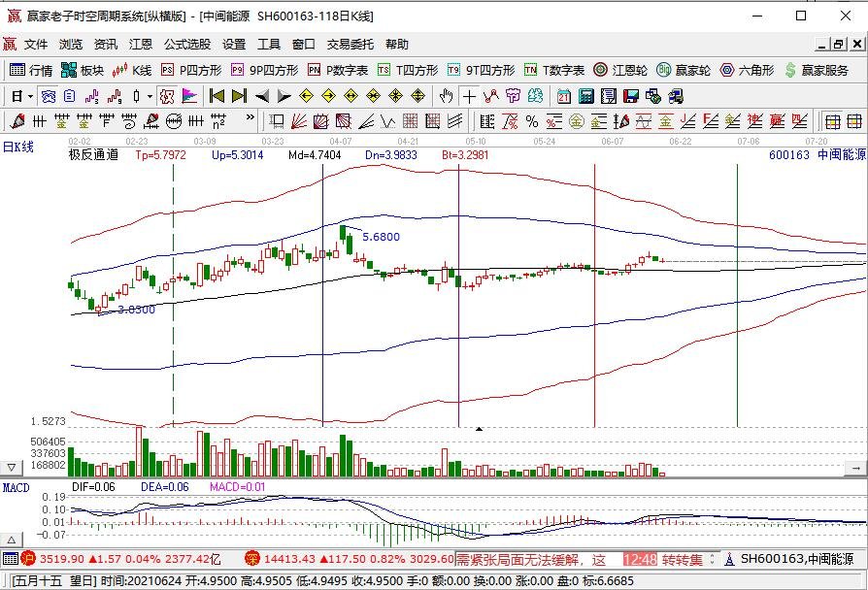
Task: Click the MACD indicator label
Action: point(17,487)
